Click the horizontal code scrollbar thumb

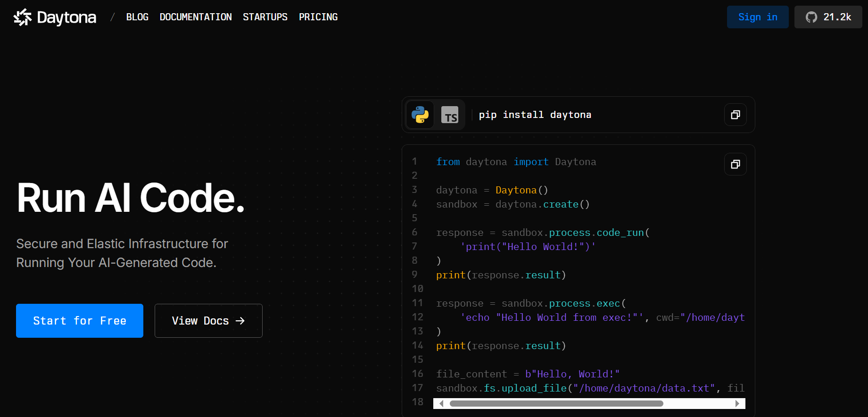(x=556, y=403)
